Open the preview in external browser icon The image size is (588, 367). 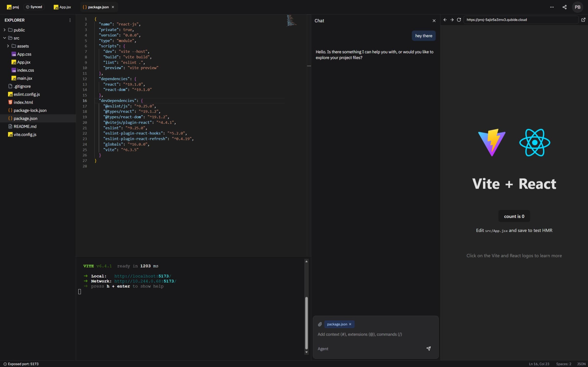[x=583, y=20]
